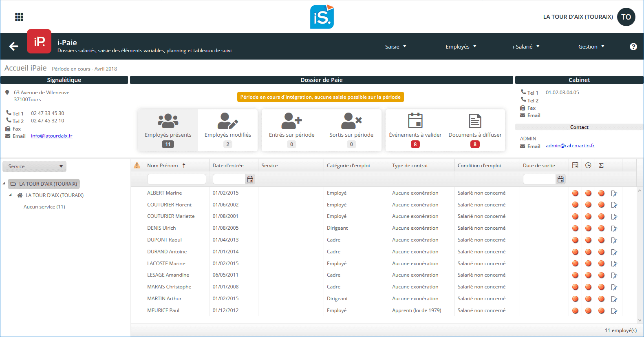Image resolution: width=644 pixels, height=337 pixels.
Task: Open edit document icon for LACOSTE Marine
Action: [614, 264]
